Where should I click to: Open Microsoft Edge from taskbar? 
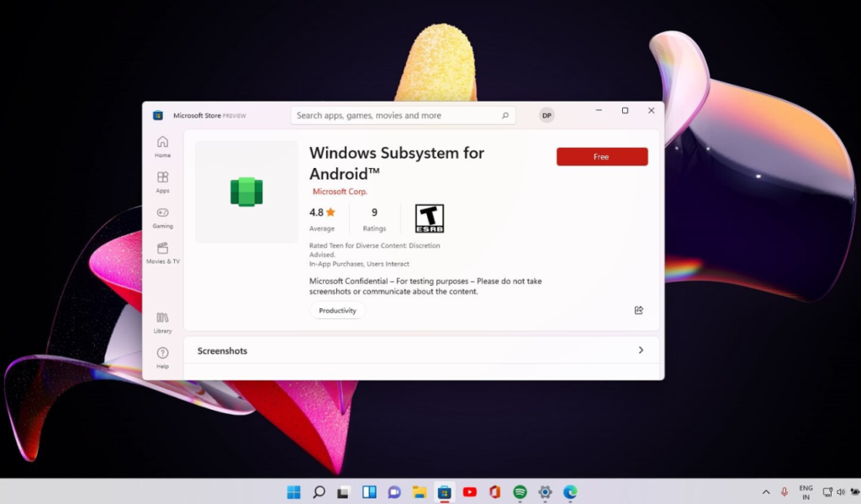point(570,492)
